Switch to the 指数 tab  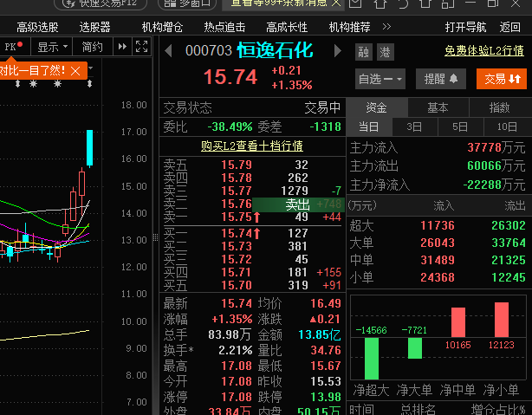tap(499, 107)
